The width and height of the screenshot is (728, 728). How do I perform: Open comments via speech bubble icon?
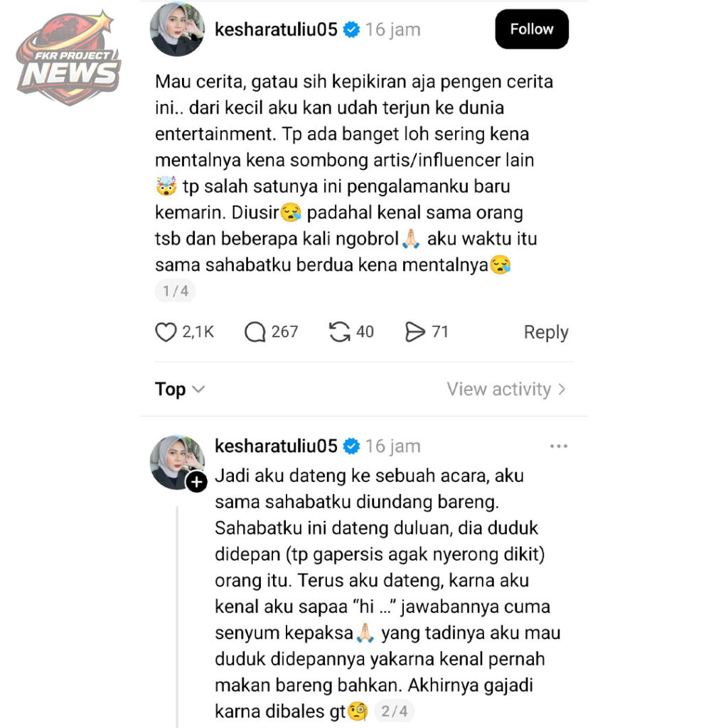point(255,332)
